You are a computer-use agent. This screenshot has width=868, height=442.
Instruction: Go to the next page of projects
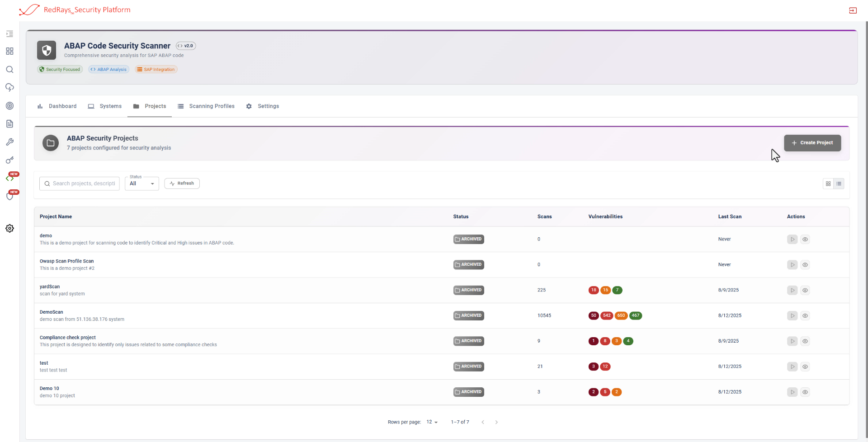496,422
